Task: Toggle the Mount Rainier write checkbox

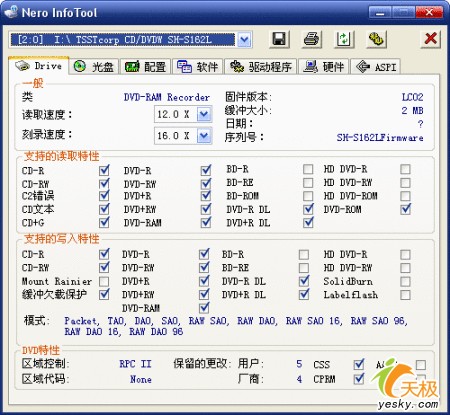Action: 104,281
